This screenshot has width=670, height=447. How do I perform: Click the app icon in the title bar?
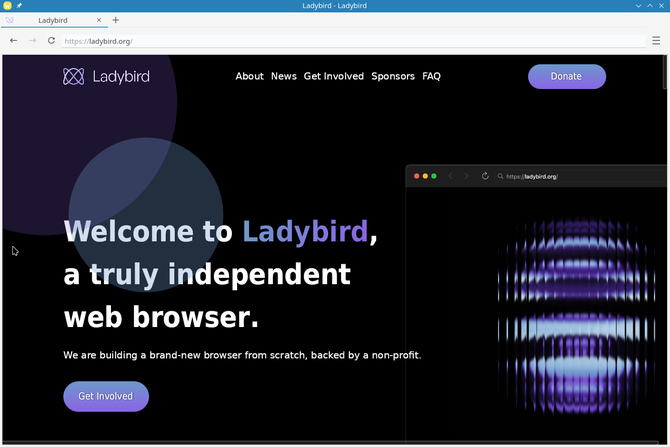click(7, 6)
